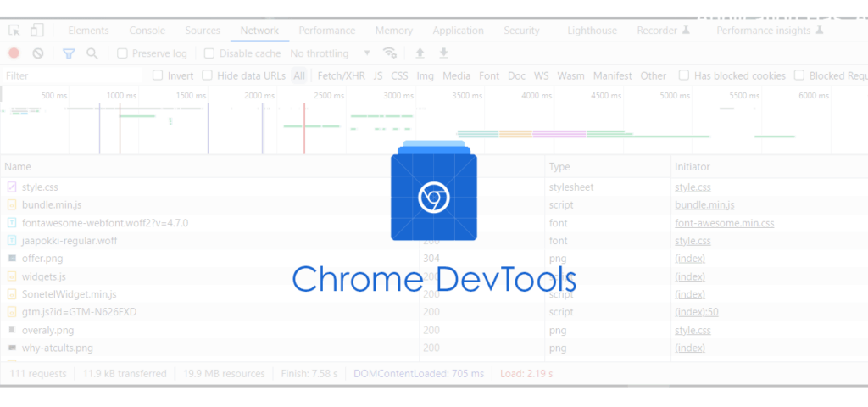Toggle the filter funnel icon

click(69, 53)
